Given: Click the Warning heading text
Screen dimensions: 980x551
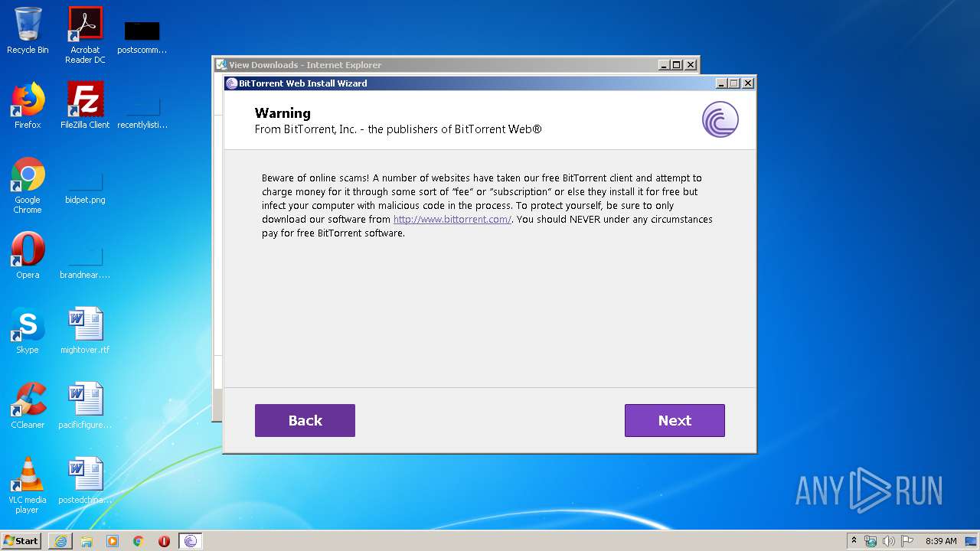Looking at the screenshot, I should tap(283, 113).
